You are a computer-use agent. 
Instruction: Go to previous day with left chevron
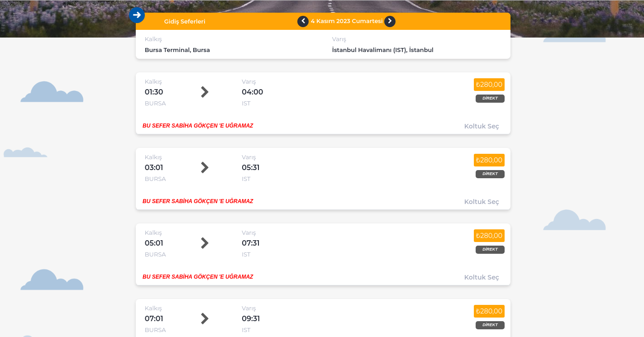pyautogui.click(x=303, y=21)
